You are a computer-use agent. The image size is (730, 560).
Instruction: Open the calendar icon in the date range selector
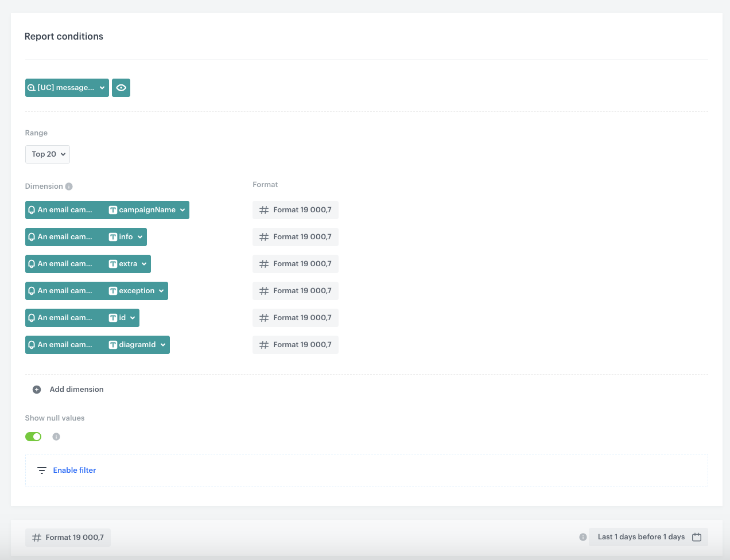click(696, 537)
